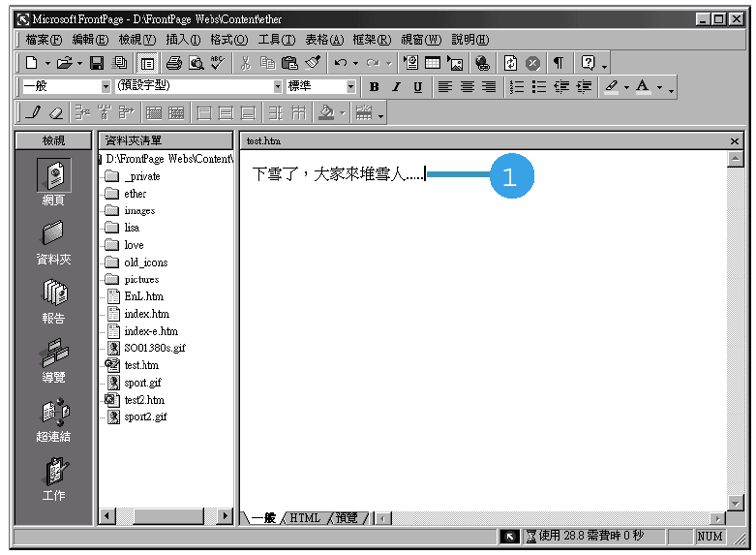The image size is (756, 555).
Task: Click the Bulleted list icon
Action: (539, 87)
